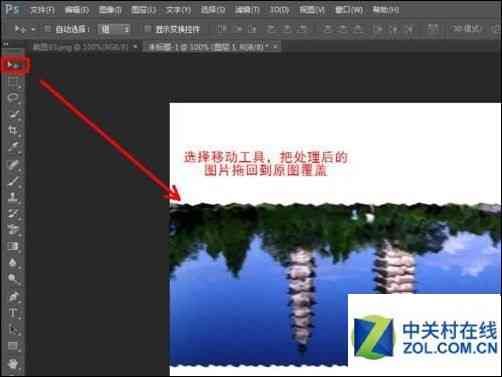Click the Auto-Align Layers icon
Screen dimensions: 502x377
(433, 29)
